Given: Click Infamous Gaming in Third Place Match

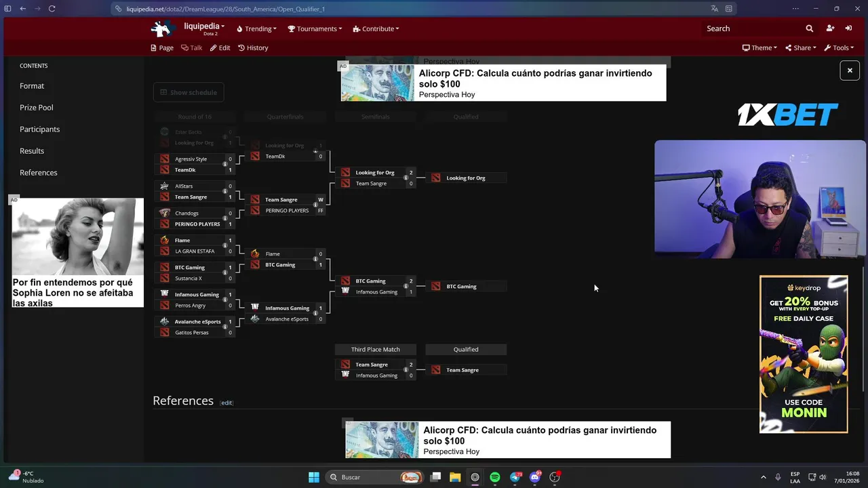Looking at the screenshot, I should 376,375.
